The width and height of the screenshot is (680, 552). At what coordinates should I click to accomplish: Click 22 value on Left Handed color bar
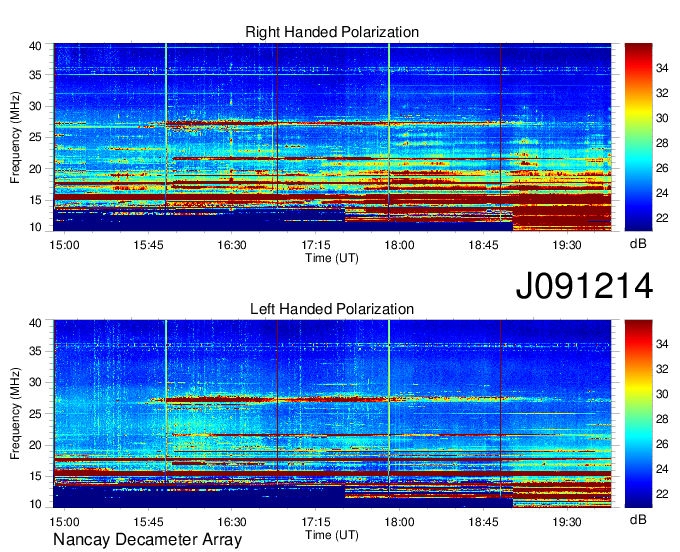662,494
